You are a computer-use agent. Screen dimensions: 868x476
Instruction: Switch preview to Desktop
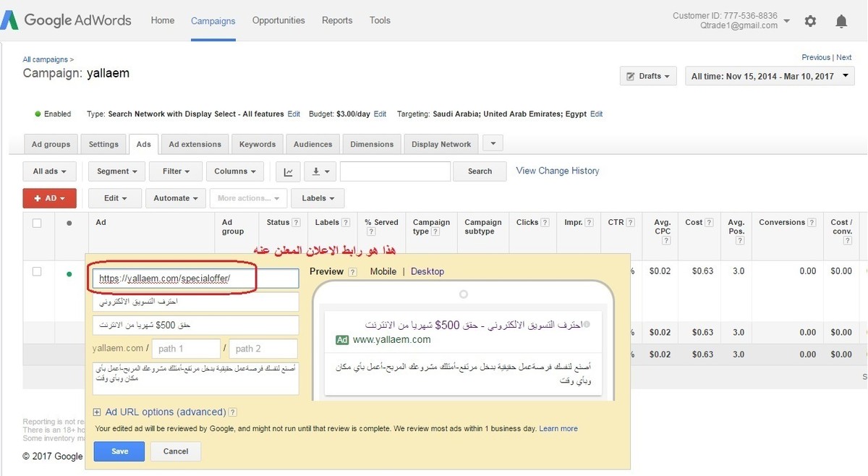pos(427,271)
